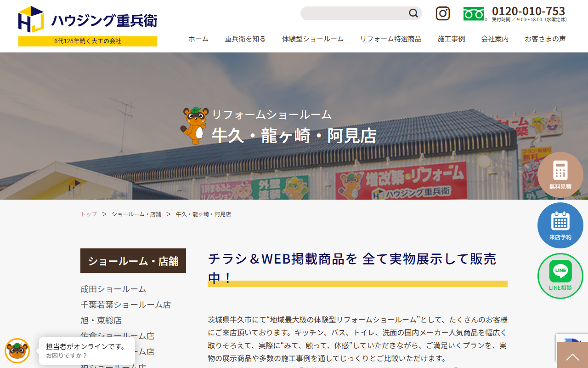Image resolution: width=588 pixels, height=368 pixels.
Task: Open the 来店予約 calendar button
Action: pyautogui.click(x=560, y=225)
